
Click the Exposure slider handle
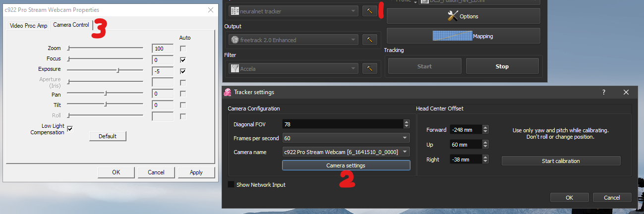point(118,70)
